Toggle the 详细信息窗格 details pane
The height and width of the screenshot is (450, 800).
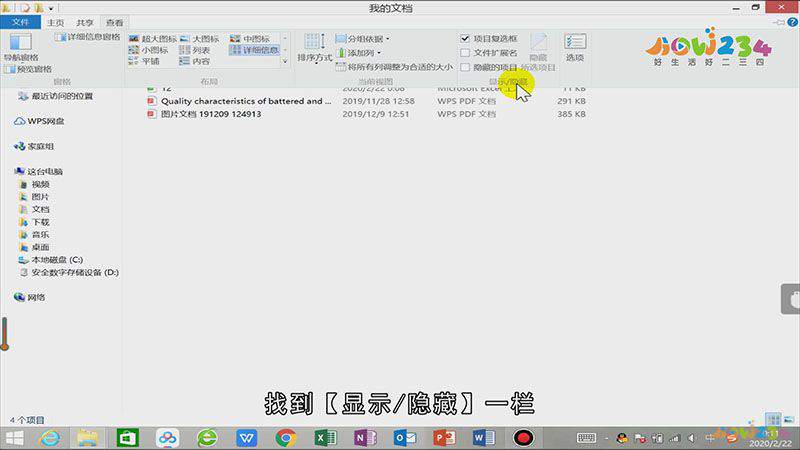coord(87,37)
